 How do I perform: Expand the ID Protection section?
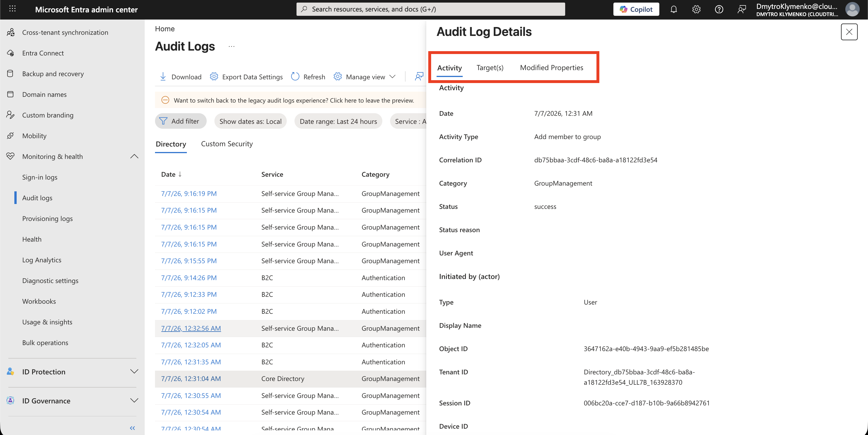pos(134,371)
